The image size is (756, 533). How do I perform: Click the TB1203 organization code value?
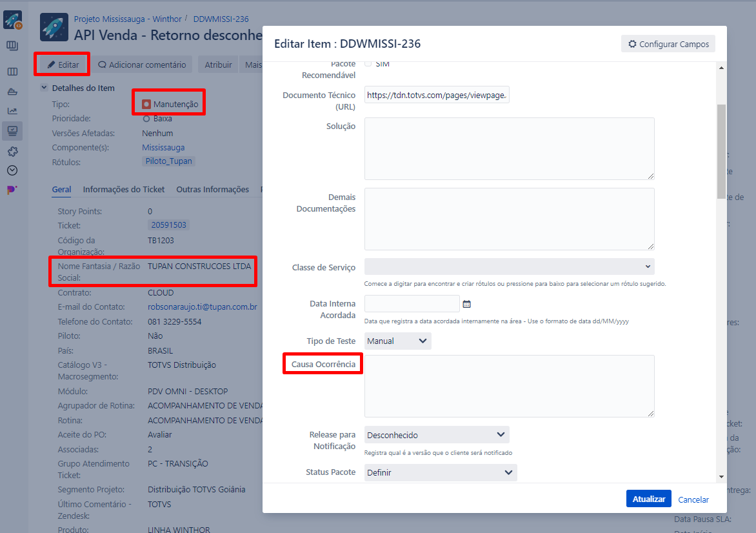pos(161,240)
